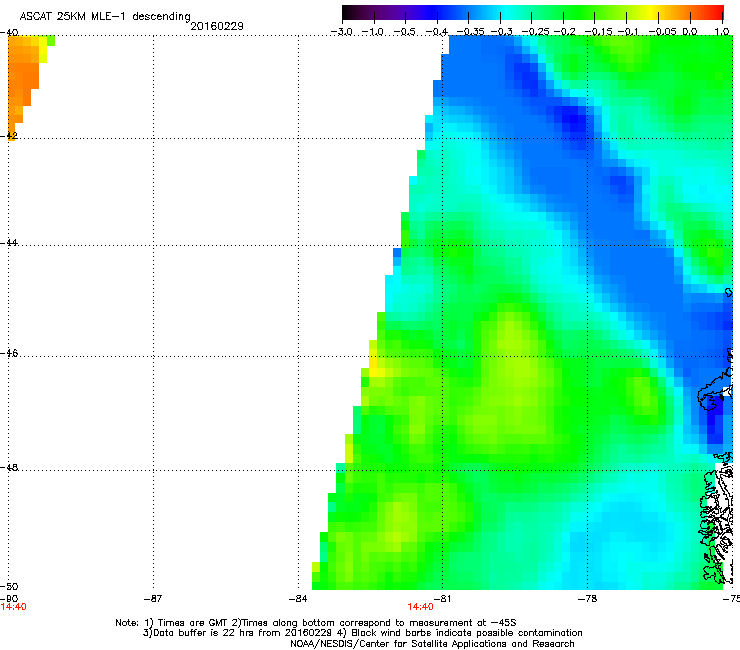This screenshot has width=740, height=650.
Task: Click the -0.1 label on the color scale
Action: pyautogui.click(x=628, y=32)
